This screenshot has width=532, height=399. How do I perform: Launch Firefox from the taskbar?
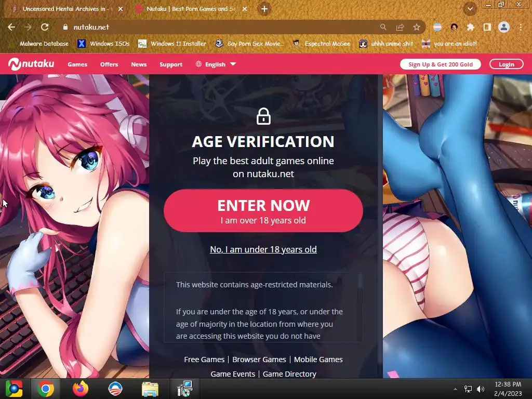[81, 389]
